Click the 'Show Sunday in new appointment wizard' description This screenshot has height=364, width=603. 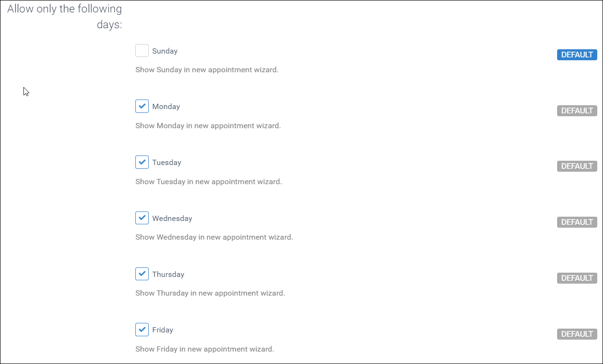(x=207, y=70)
